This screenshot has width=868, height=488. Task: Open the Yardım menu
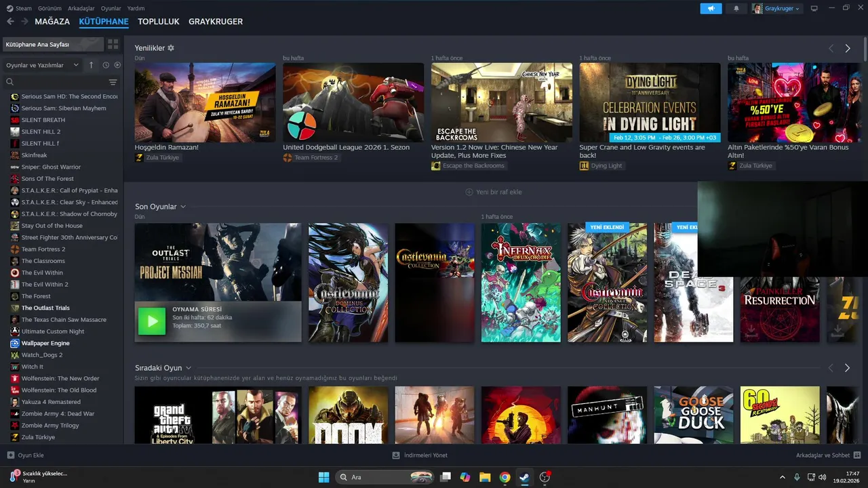(136, 8)
